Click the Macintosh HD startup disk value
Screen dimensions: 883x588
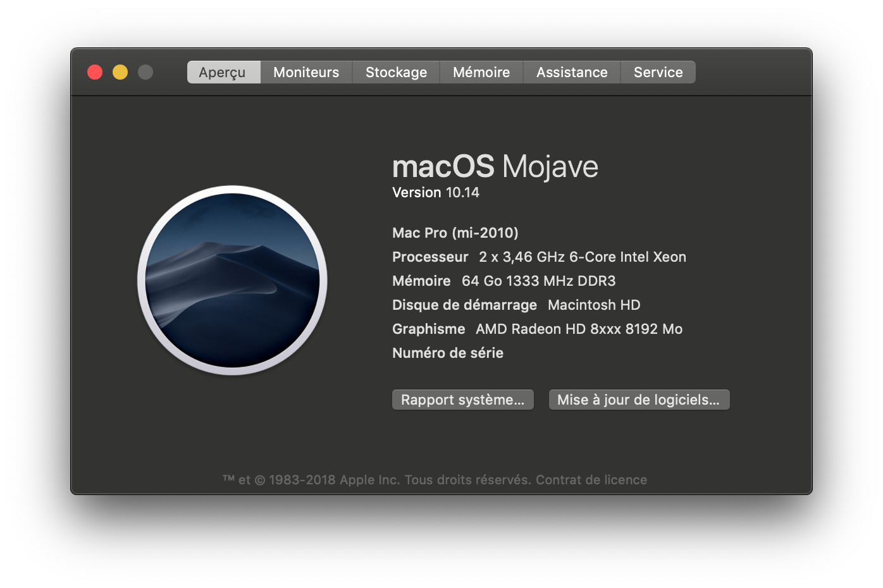coord(594,305)
